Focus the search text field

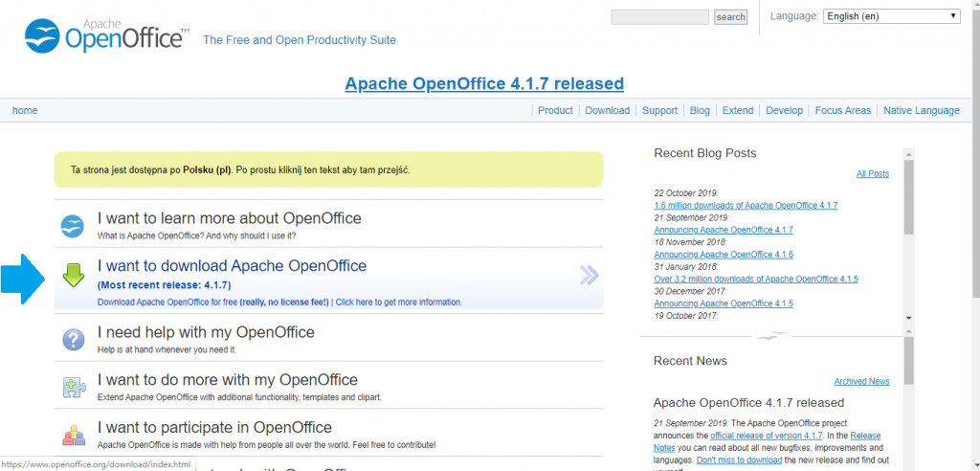click(x=660, y=17)
